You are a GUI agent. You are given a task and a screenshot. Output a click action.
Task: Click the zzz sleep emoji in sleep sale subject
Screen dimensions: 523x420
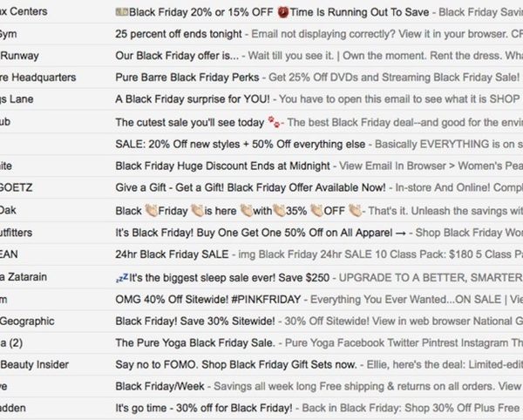pyautogui.click(x=122, y=277)
